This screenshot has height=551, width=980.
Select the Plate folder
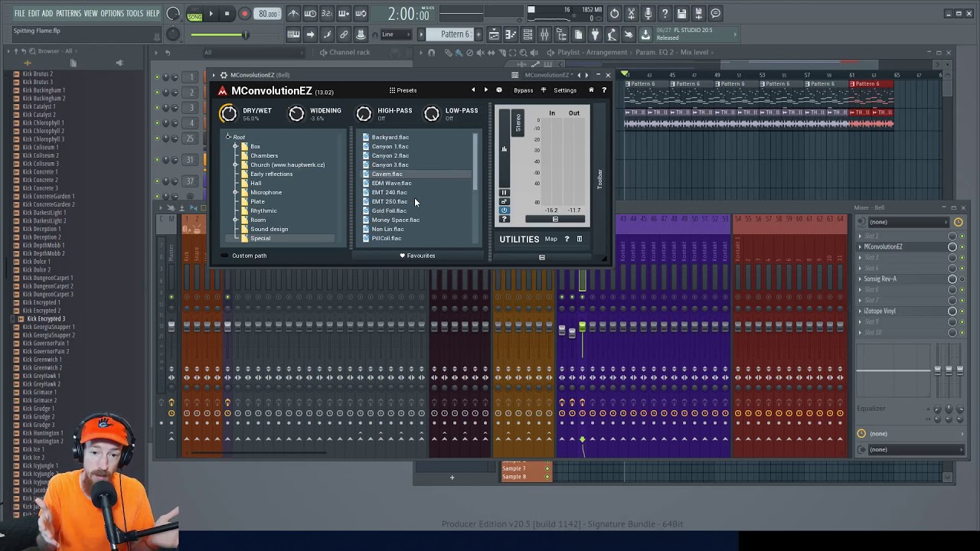coord(257,201)
